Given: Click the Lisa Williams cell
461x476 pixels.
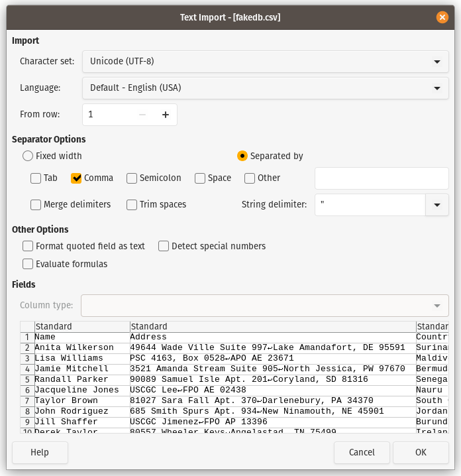Looking at the screenshot, I should click(82, 358).
